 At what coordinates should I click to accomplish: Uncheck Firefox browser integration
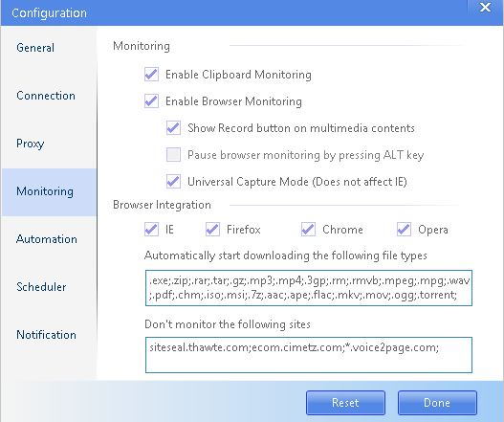point(212,230)
